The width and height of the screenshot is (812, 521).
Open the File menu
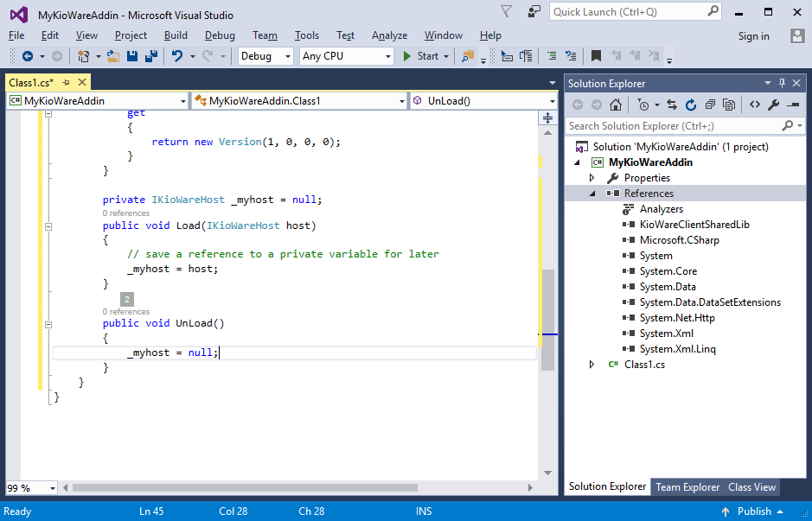coord(16,35)
